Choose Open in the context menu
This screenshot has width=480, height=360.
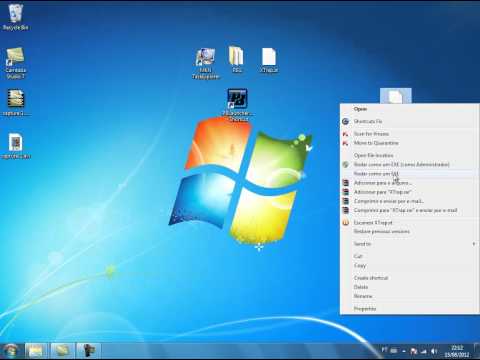(x=409, y=109)
